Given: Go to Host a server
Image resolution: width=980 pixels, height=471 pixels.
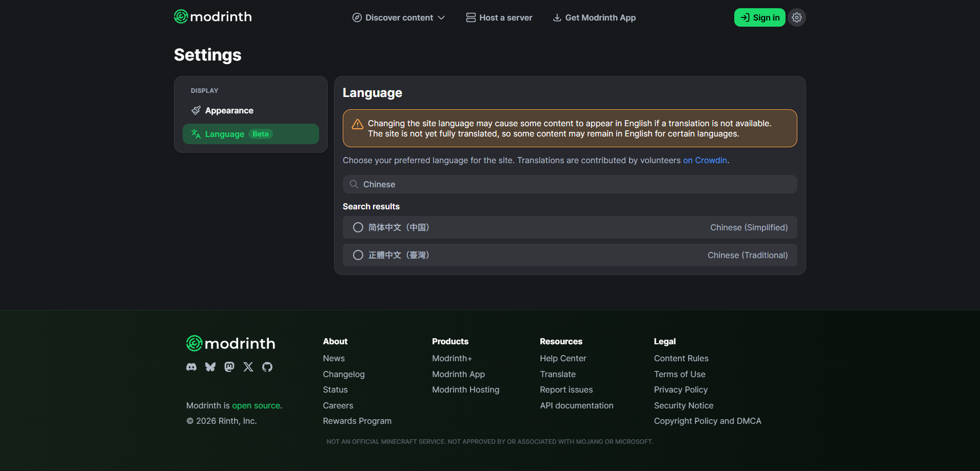Looking at the screenshot, I should point(499,17).
